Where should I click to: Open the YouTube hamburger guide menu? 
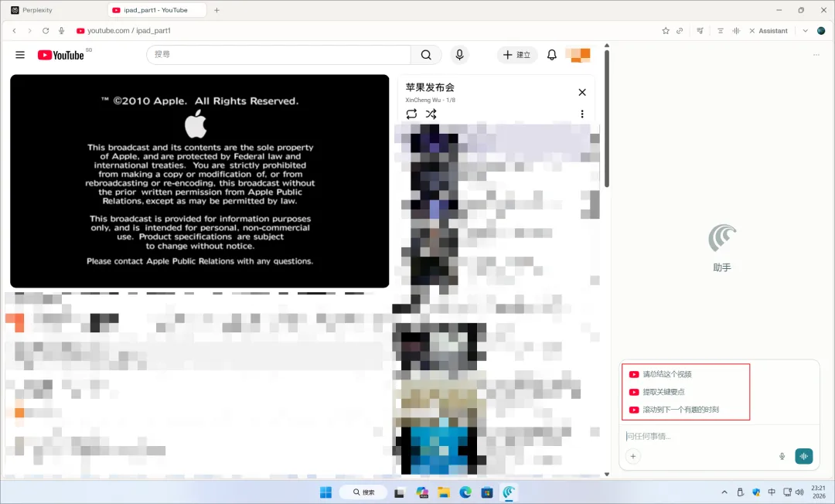[20, 55]
